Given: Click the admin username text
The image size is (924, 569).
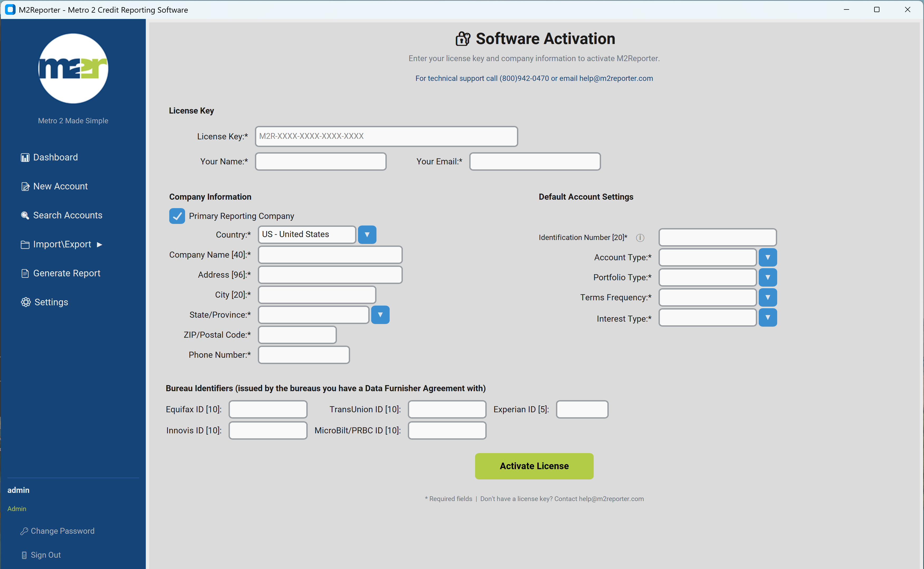Looking at the screenshot, I should coord(18,490).
